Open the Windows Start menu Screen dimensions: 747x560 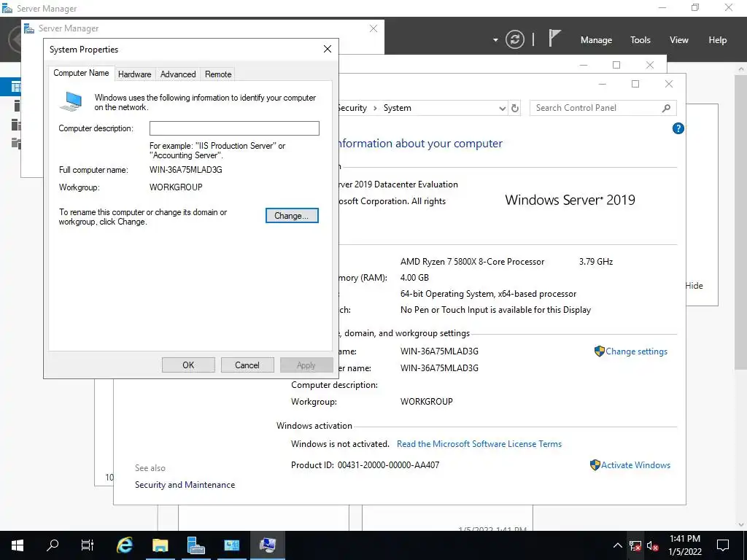pyautogui.click(x=18, y=545)
